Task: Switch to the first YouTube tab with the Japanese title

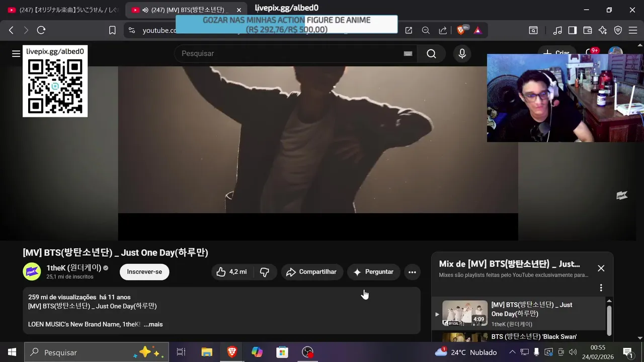Action: click(61, 10)
